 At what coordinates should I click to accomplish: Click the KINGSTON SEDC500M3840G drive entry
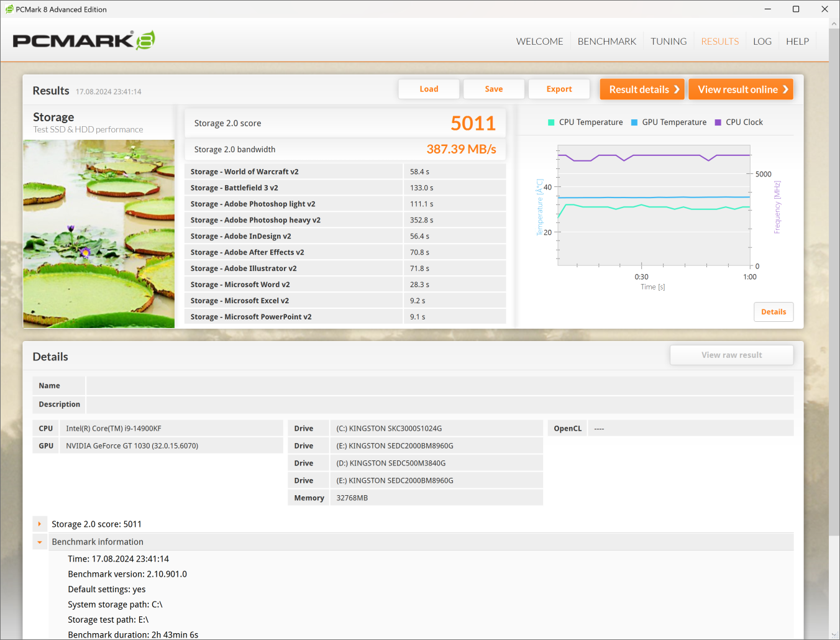point(436,464)
